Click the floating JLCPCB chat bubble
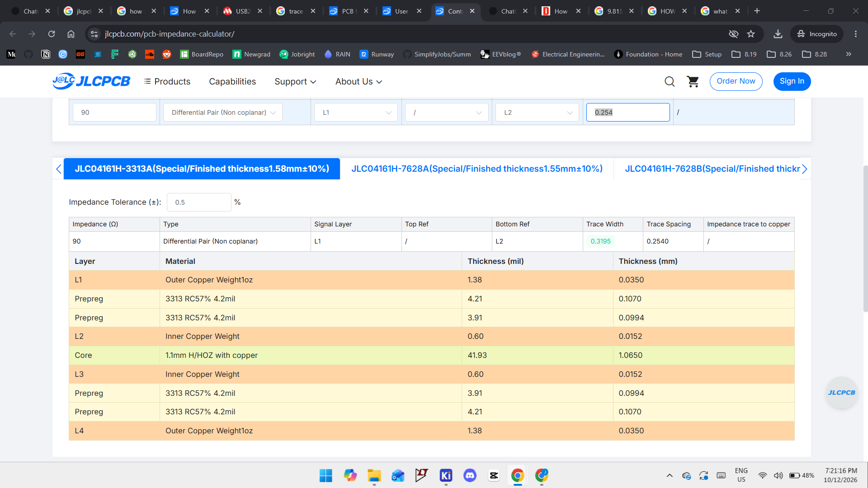Screen dimensions: 868x488 click(841, 393)
